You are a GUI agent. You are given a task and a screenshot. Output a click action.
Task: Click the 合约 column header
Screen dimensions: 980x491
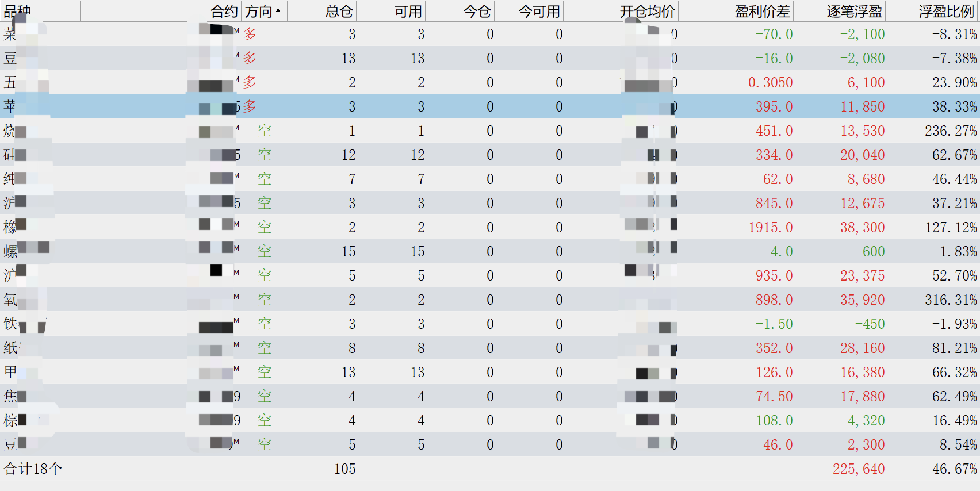tap(224, 11)
